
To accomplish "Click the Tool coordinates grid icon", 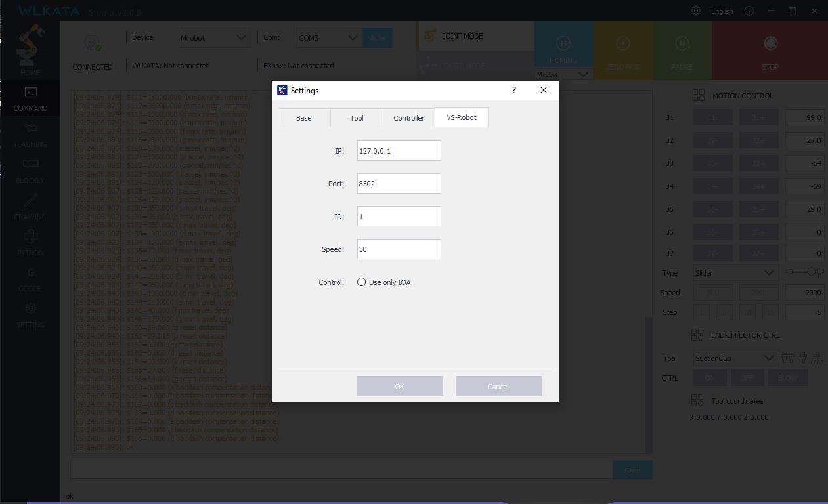I will pyautogui.click(x=697, y=400).
